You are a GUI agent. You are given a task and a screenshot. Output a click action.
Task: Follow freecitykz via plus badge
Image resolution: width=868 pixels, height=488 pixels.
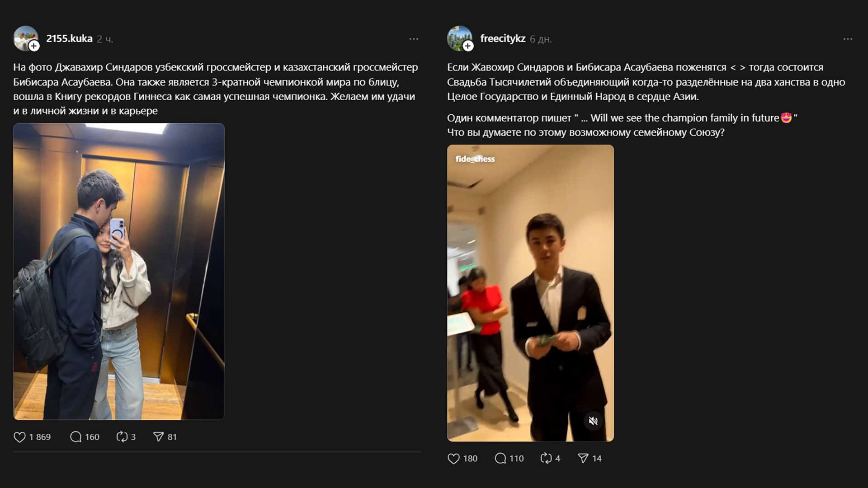pos(468,46)
